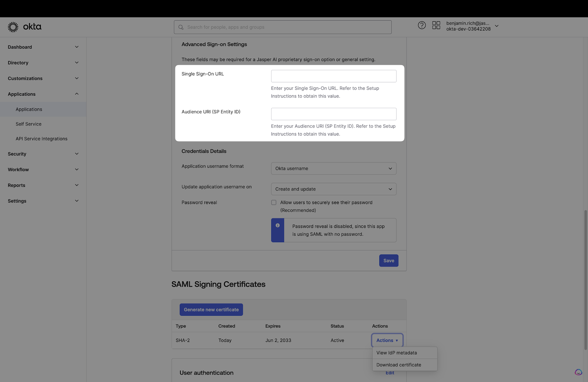Viewport: 588px width, 382px height.
Task: Expand the Customizations section
Action: (43, 78)
